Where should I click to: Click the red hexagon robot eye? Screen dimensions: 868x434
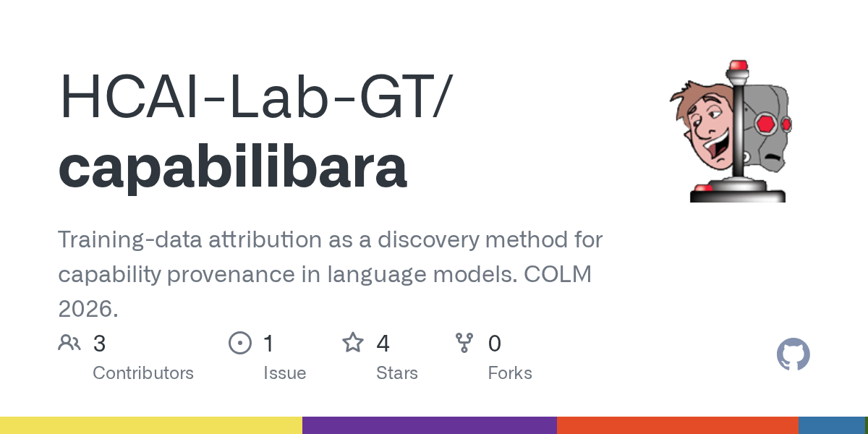point(765,124)
